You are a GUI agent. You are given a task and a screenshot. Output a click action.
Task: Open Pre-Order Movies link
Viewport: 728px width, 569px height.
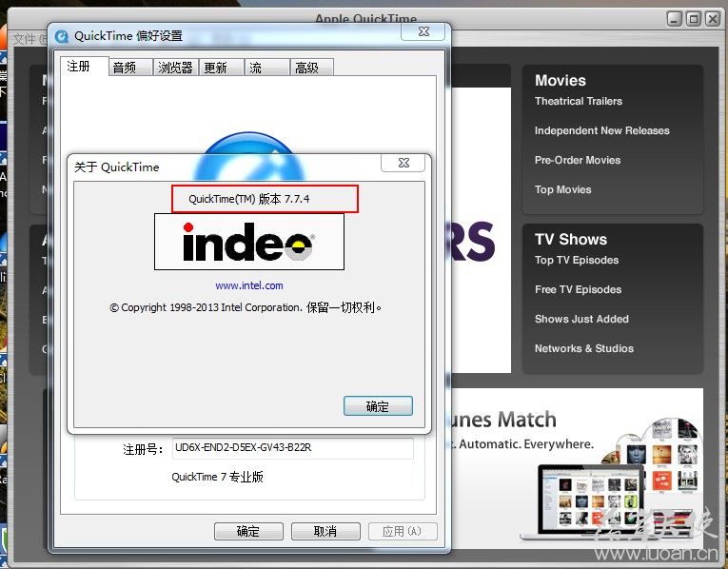[x=577, y=160]
